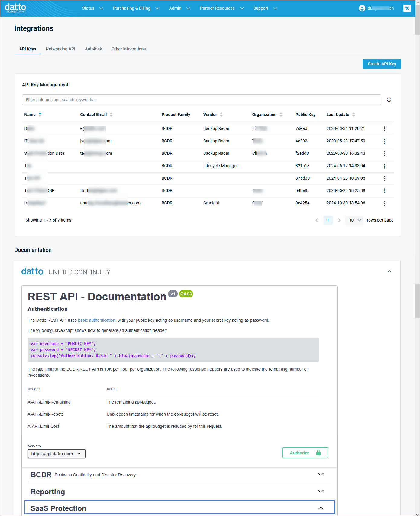Open the user account avatar icon
This screenshot has height=516, width=420.
362,8
